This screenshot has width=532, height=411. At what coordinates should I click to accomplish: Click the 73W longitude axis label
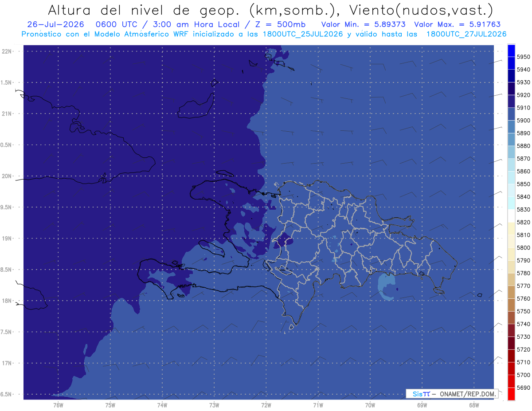coord(214,405)
